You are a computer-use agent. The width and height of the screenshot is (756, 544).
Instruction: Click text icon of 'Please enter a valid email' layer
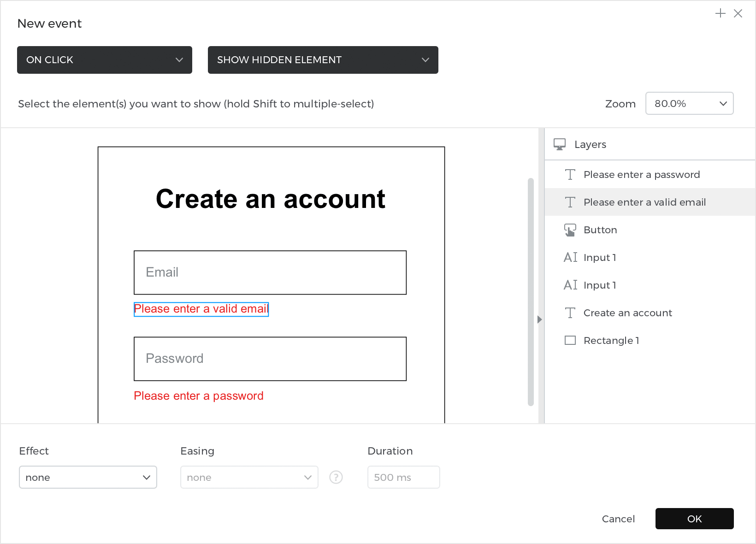click(x=570, y=202)
